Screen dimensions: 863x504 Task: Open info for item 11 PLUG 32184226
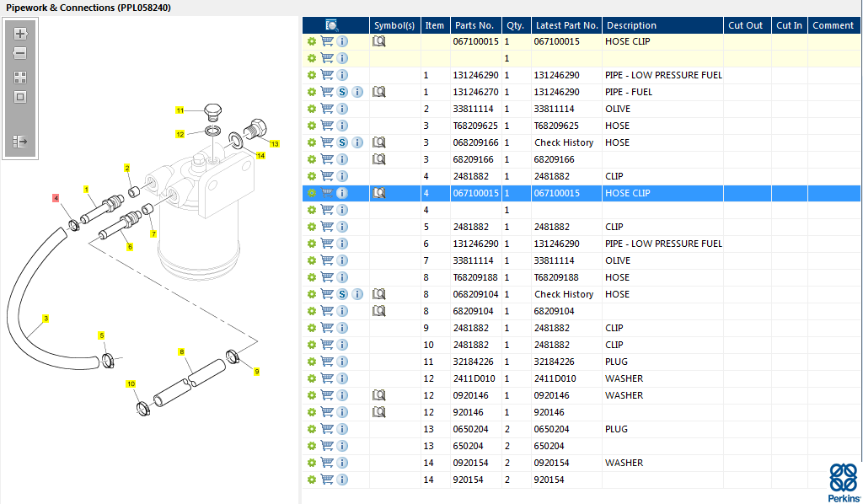pyautogui.click(x=342, y=362)
